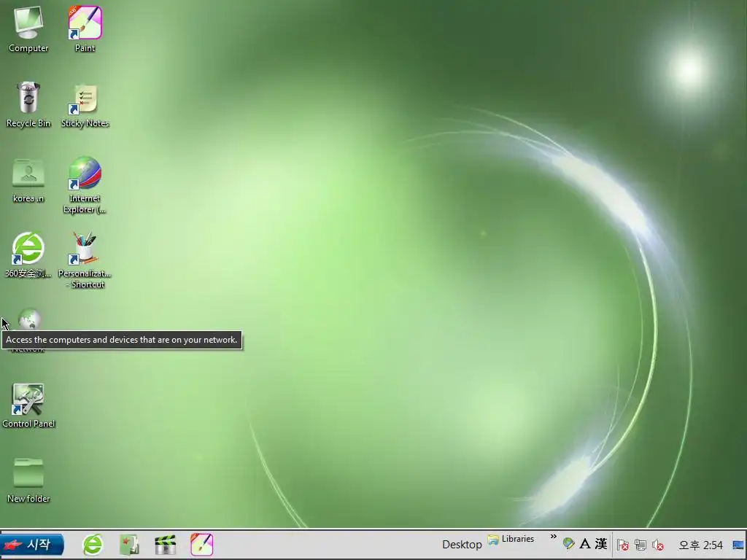Launch 360 browser from the taskbar

click(x=93, y=545)
